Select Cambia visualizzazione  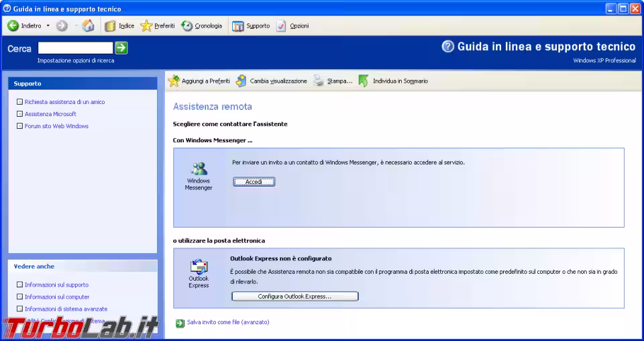coord(271,81)
